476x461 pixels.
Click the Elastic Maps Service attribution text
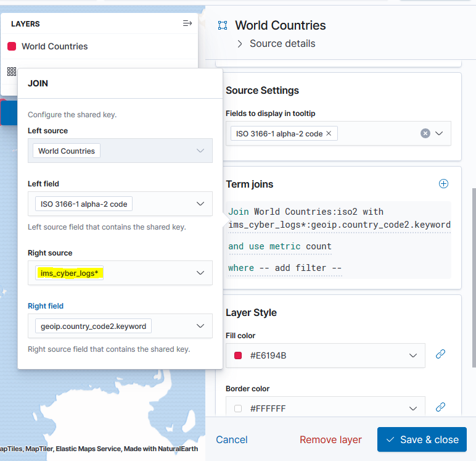pos(88,449)
